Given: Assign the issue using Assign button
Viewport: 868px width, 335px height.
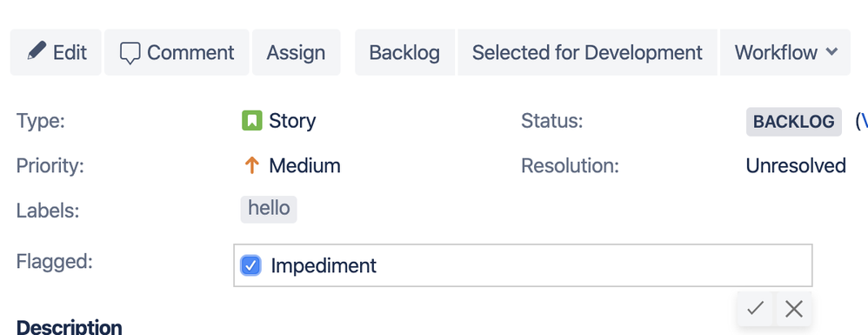Looking at the screenshot, I should pyautogui.click(x=297, y=52).
